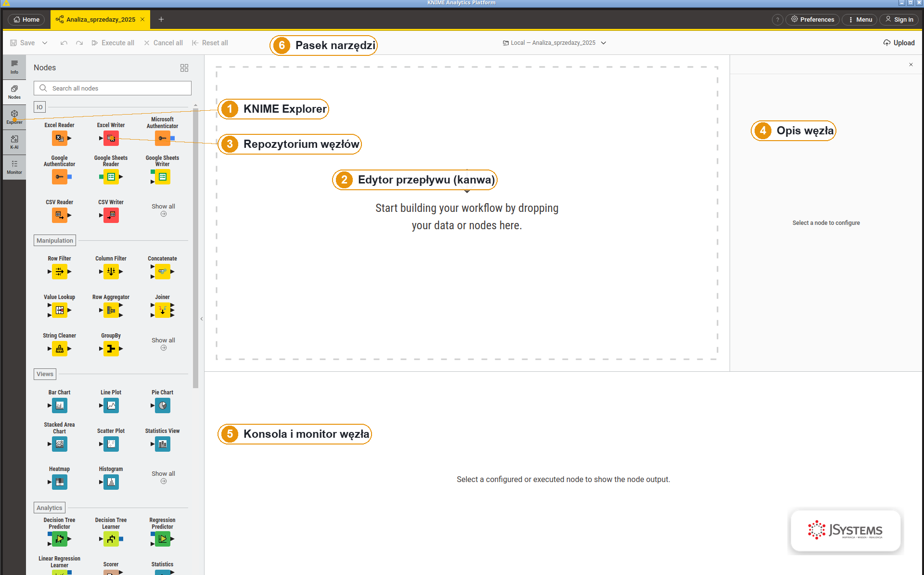Open the help question mark
Screen dimensions: 924x575
pos(777,20)
